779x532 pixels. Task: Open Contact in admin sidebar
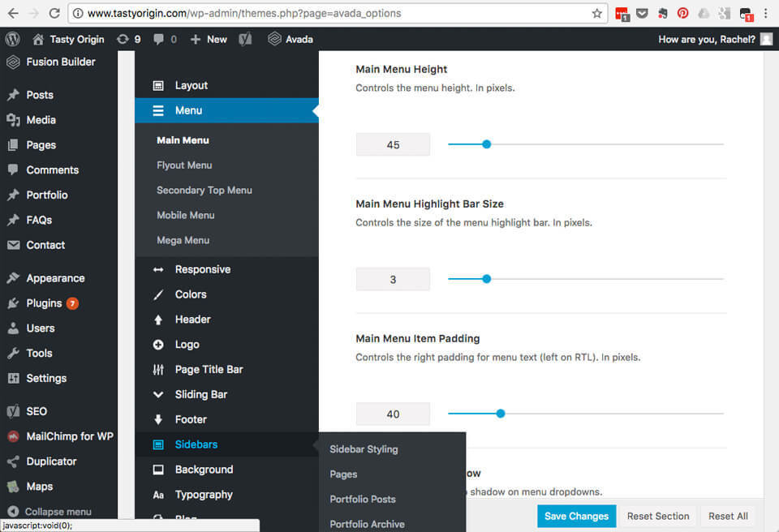(x=58, y=245)
